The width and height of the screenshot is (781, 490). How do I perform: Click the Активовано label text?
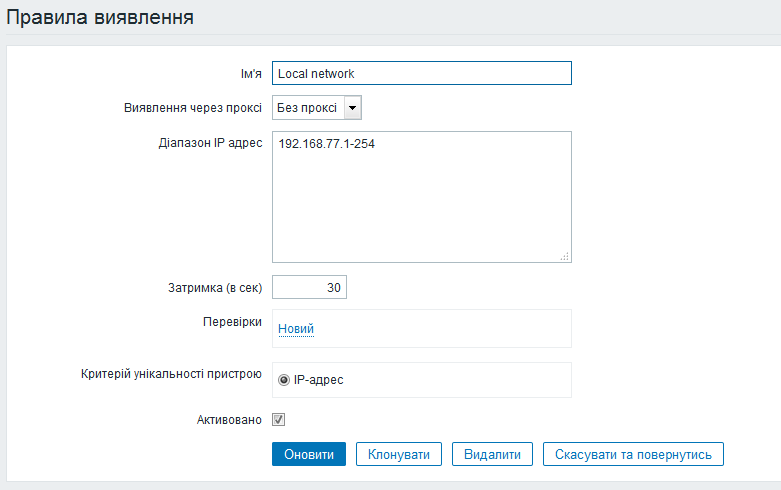click(x=229, y=420)
